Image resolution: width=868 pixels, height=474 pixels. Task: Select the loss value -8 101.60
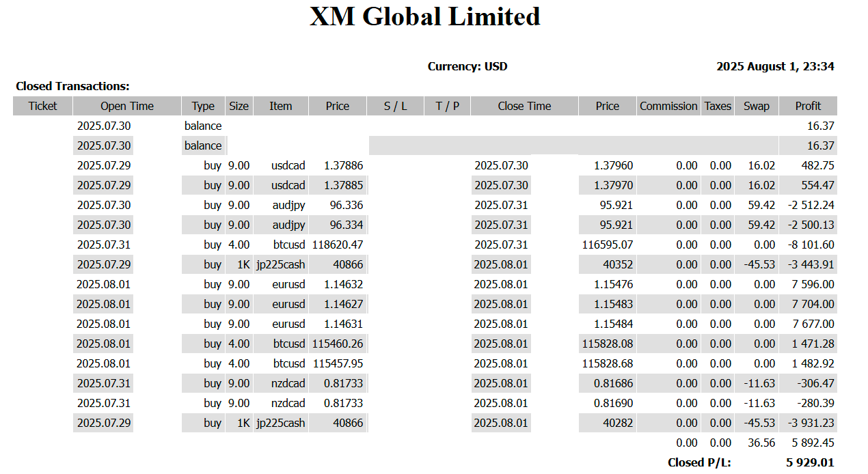[811, 245]
